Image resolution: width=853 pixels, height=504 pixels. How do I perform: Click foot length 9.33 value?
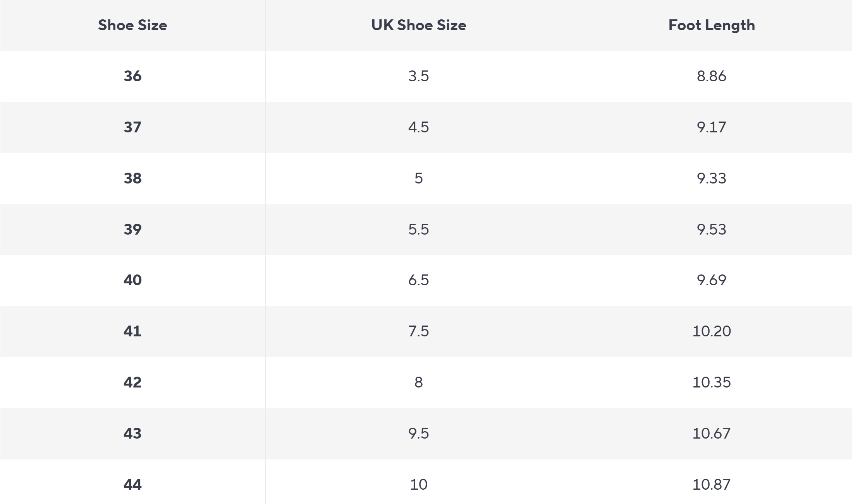click(x=712, y=178)
